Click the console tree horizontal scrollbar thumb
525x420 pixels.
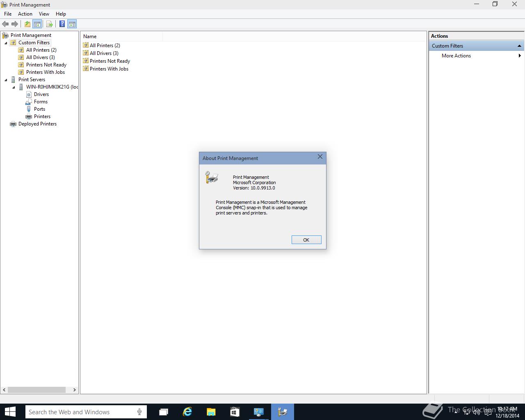point(37,390)
